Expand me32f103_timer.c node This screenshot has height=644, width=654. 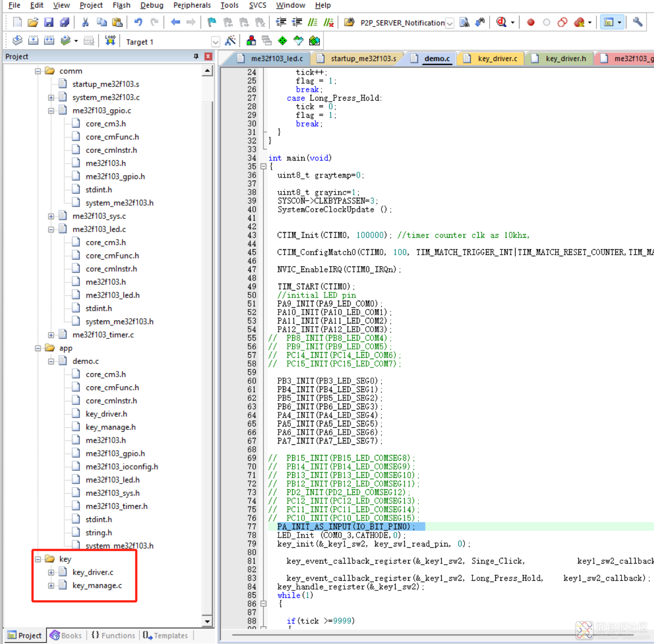coord(51,335)
